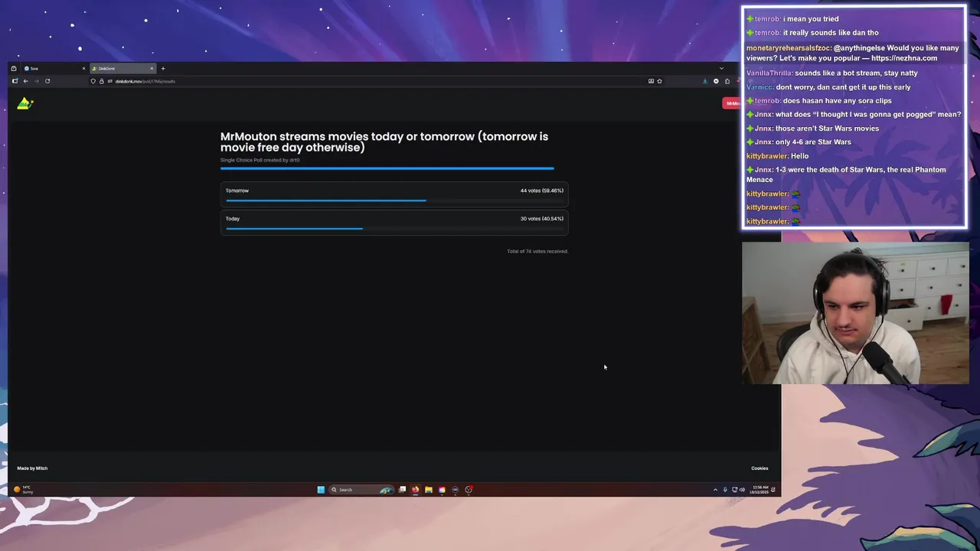The image size is (980, 551).
Task: Select the Tomorrow poll result row
Action: point(394,194)
